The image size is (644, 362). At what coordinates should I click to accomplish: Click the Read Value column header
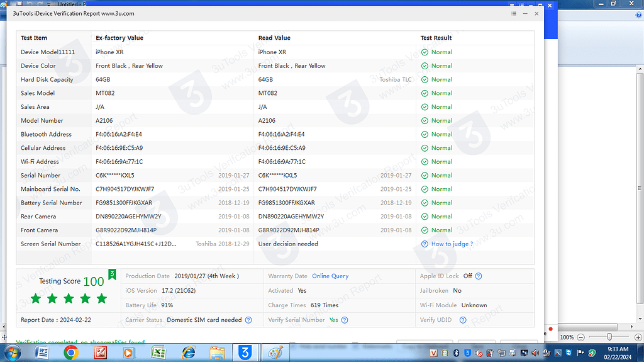pyautogui.click(x=274, y=38)
